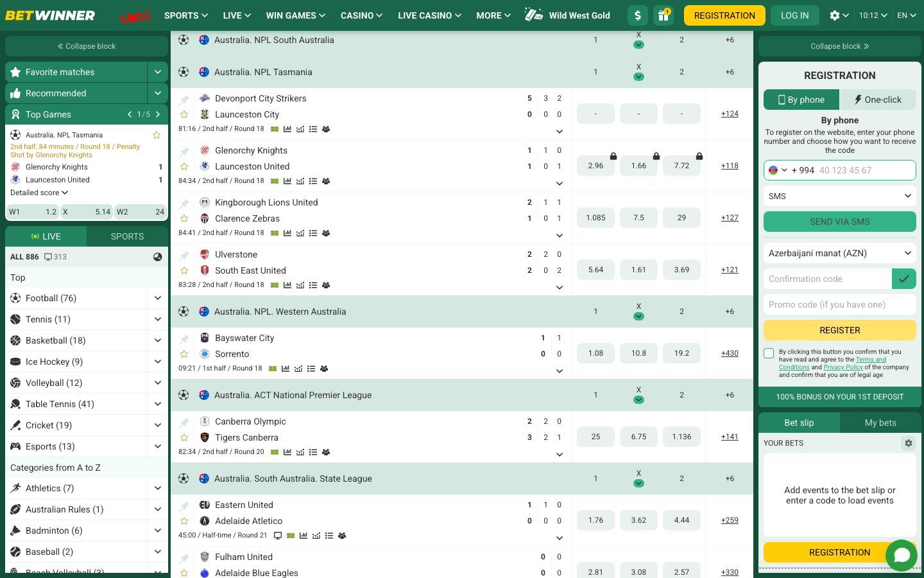Star the Kingborough Lions vs Clarence Zebras match
The image size is (924, 578).
(184, 219)
